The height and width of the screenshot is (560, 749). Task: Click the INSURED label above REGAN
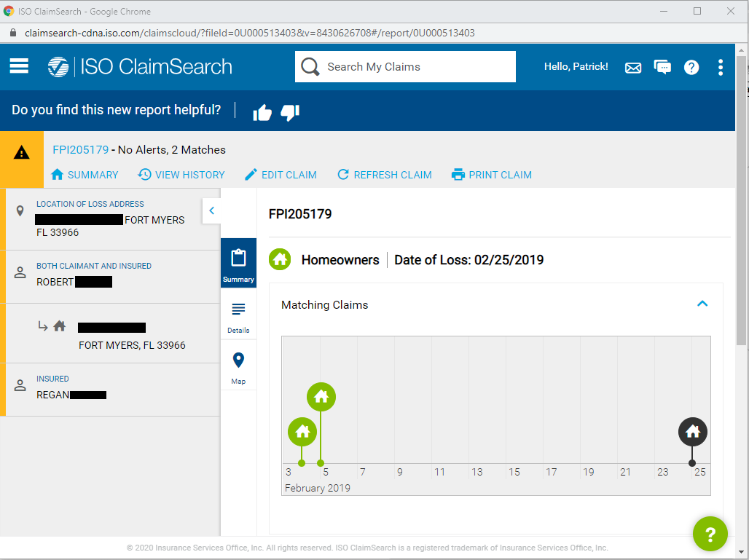[52, 379]
